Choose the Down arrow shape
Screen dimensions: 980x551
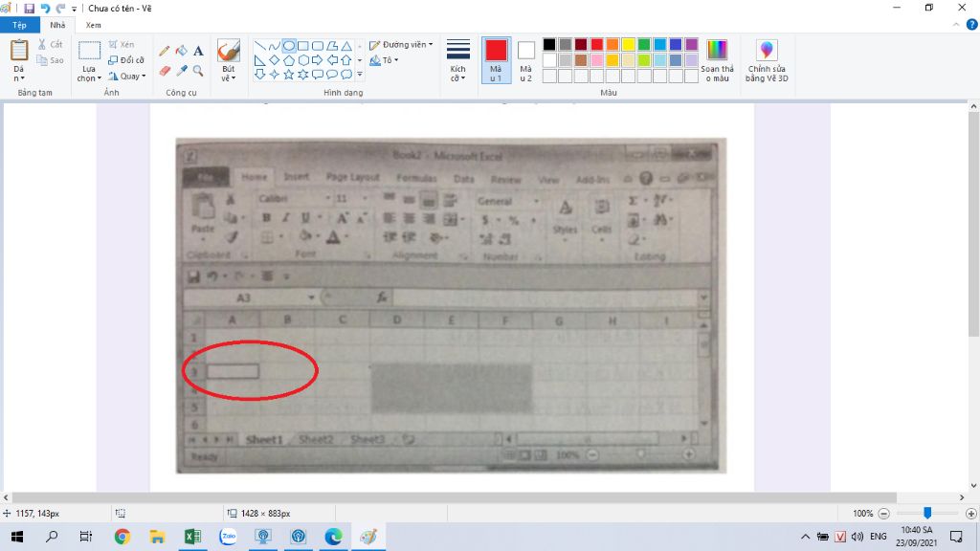pos(260,75)
